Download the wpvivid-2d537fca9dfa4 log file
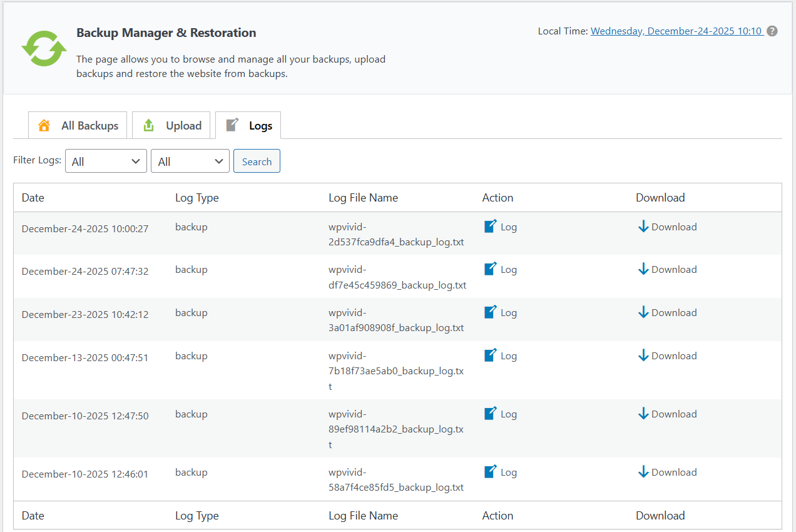796x532 pixels. click(667, 227)
